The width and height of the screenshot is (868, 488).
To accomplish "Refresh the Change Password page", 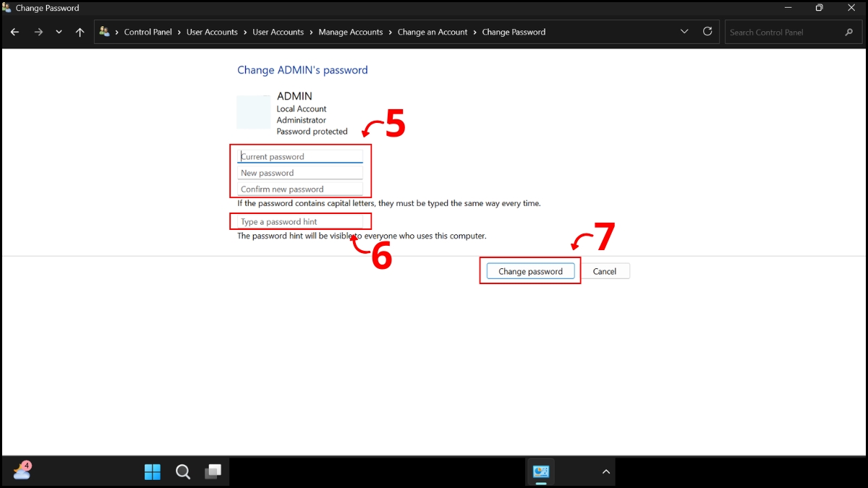I will 707,32.
